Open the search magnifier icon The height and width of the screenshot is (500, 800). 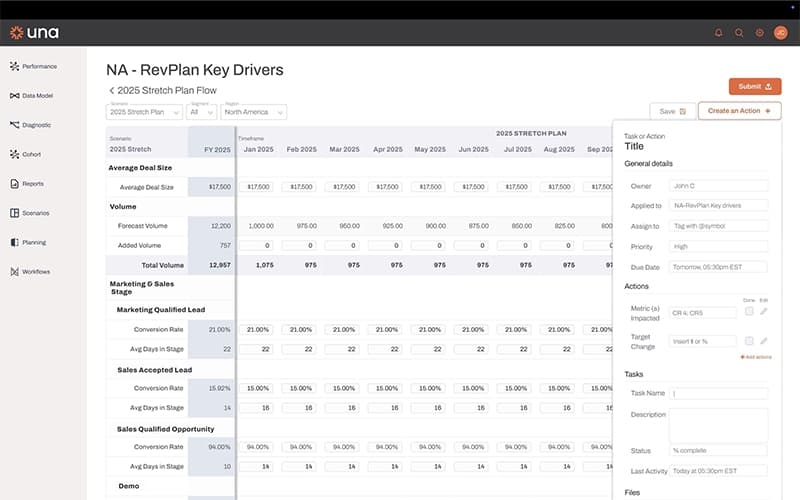pyautogui.click(x=739, y=33)
